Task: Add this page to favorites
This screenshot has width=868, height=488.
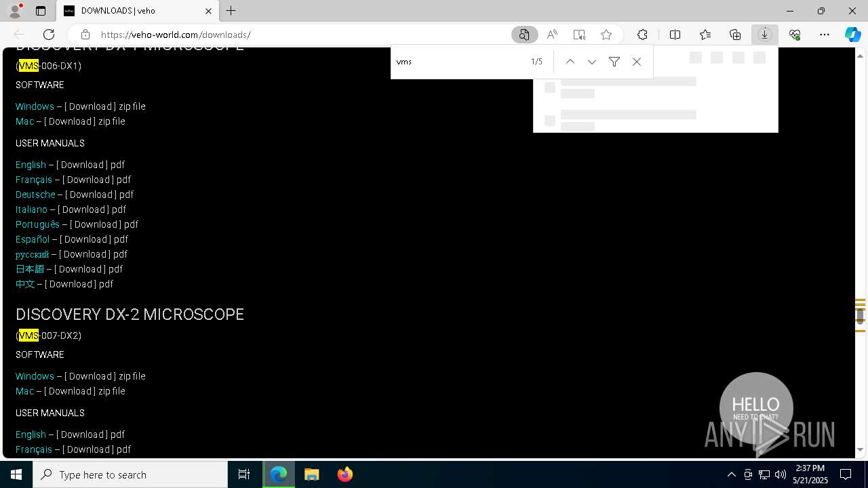Action: coord(606,35)
